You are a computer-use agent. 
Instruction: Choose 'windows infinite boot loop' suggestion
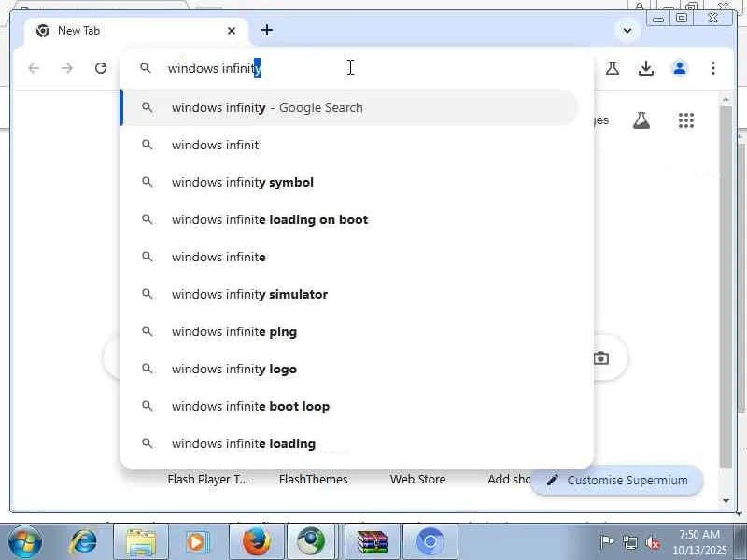point(350,406)
